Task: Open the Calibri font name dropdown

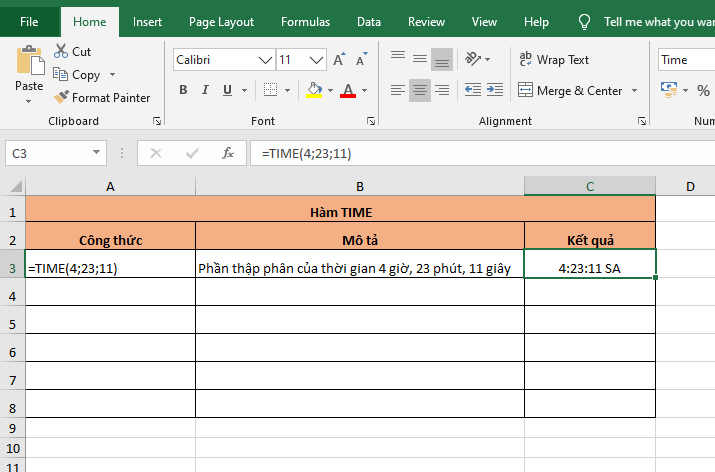Action: coord(265,60)
